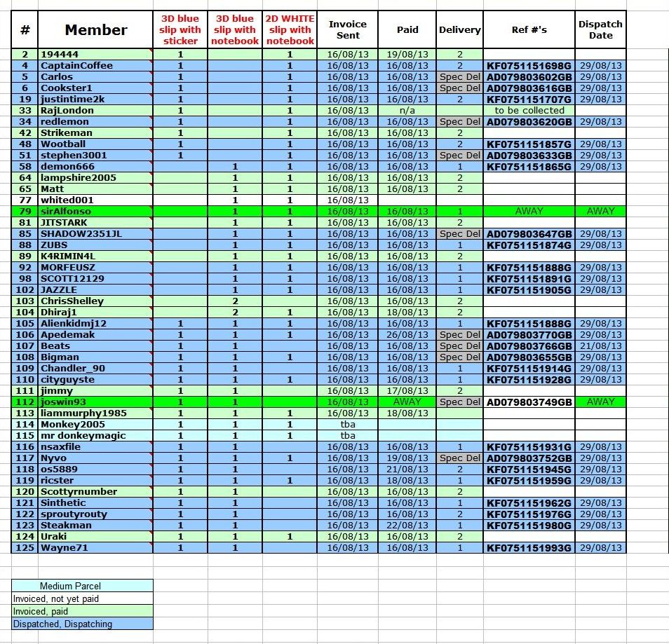Select AWAY in joswin93's Paid column
Viewport: 669px width, 644px height.
[407, 402]
